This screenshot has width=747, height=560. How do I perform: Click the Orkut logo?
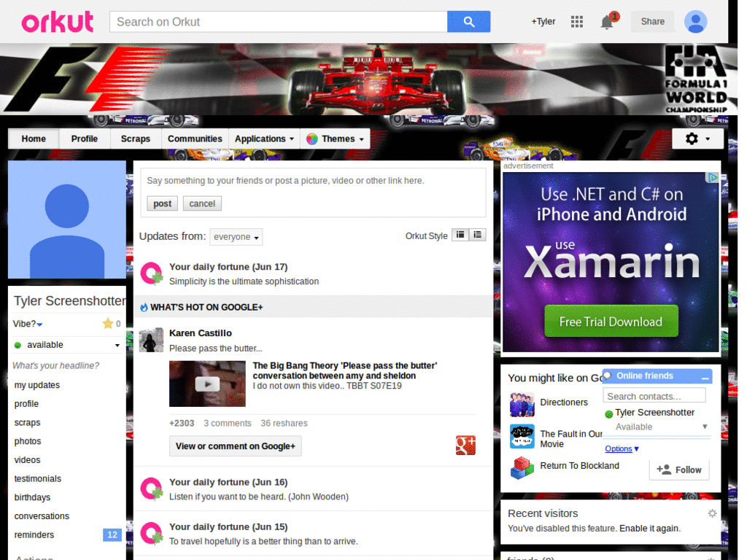click(58, 22)
